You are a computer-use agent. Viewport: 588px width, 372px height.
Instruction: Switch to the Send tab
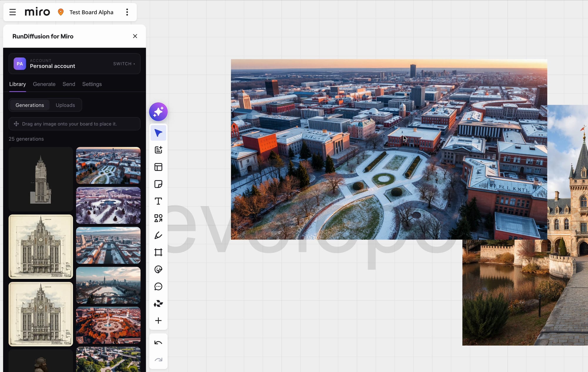click(69, 84)
